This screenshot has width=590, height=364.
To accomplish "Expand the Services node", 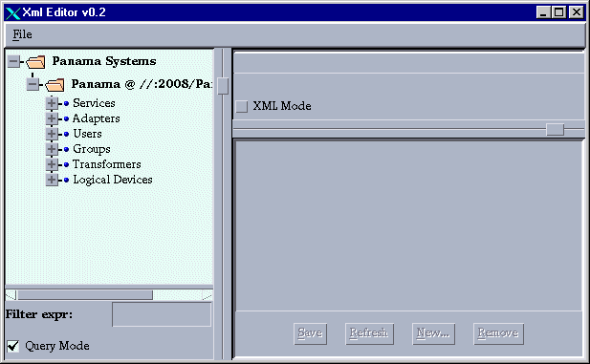I will point(52,103).
